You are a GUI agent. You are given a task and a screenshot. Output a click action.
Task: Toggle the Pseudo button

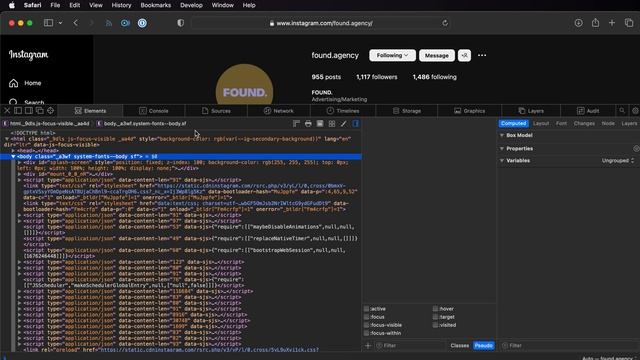(x=484, y=346)
